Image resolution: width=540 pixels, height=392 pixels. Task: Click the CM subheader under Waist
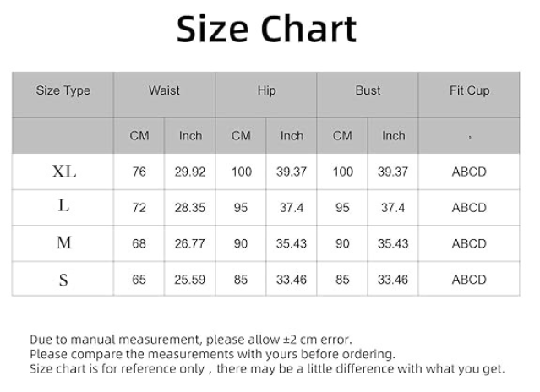click(x=139, y=136)
